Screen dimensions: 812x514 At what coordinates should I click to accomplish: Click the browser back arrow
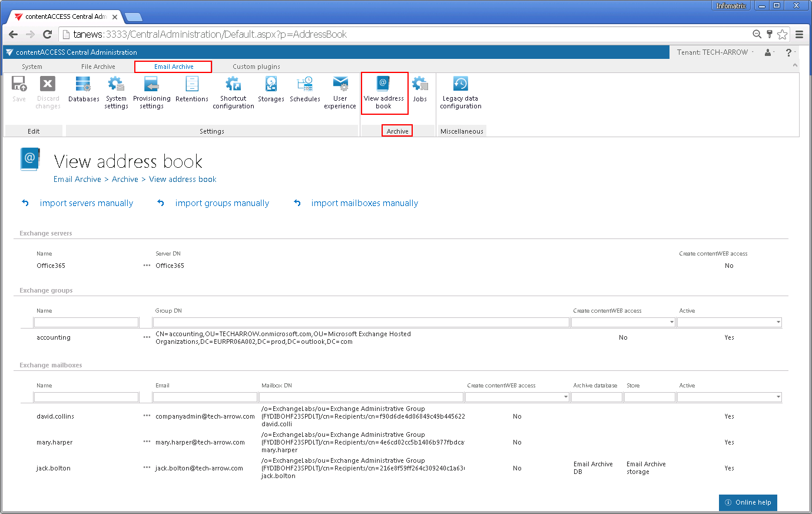coord(13,34)
